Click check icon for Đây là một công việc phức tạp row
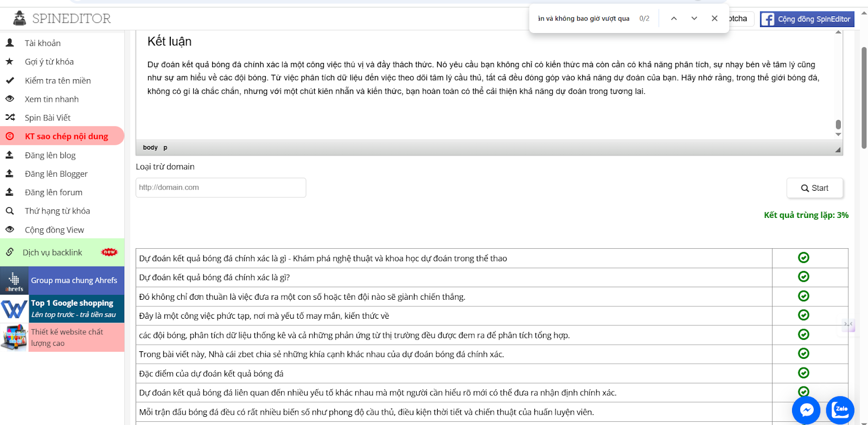 (803, 315)
